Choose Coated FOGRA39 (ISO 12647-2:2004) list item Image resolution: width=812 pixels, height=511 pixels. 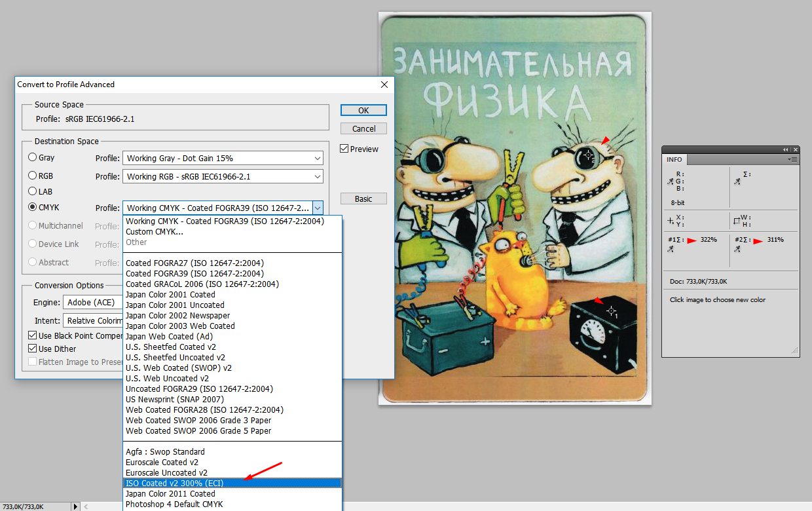232,273
